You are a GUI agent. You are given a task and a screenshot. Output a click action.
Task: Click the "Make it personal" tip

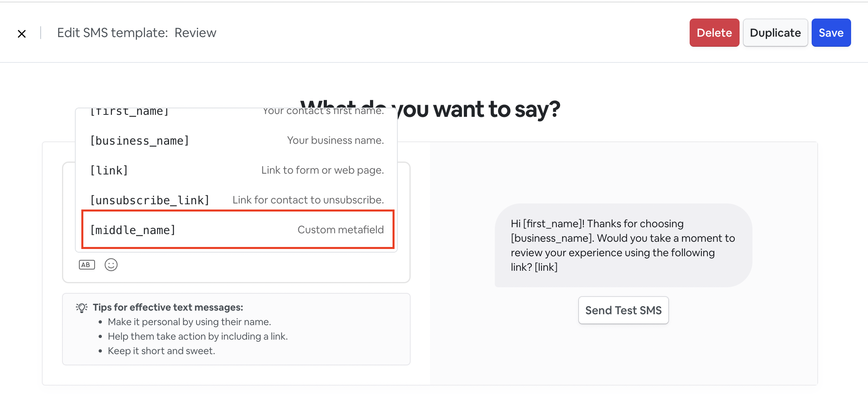(x=189, y=322)
